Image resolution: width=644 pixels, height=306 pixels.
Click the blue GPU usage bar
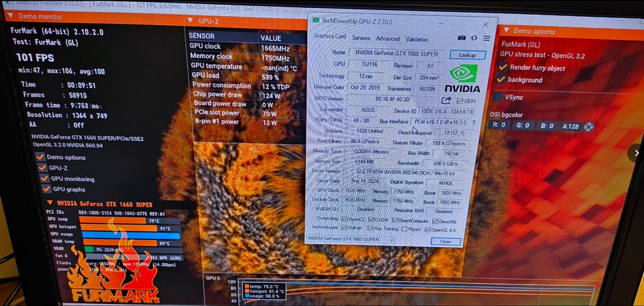(x=131, y=236)
